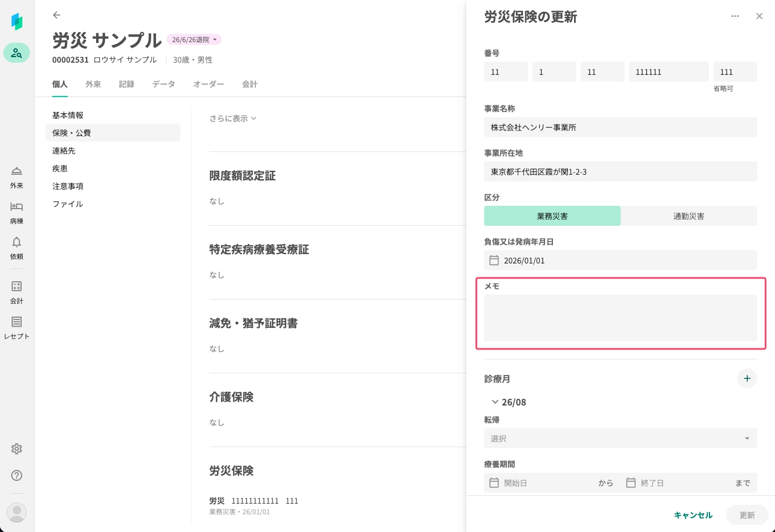Switch to the 記録 tab
Screen dimensions: 775x532
127,84
